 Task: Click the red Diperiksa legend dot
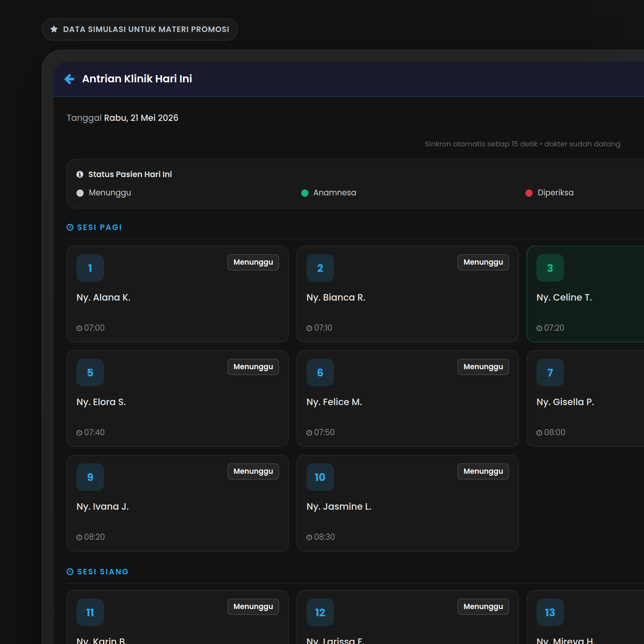pos(529,193)
